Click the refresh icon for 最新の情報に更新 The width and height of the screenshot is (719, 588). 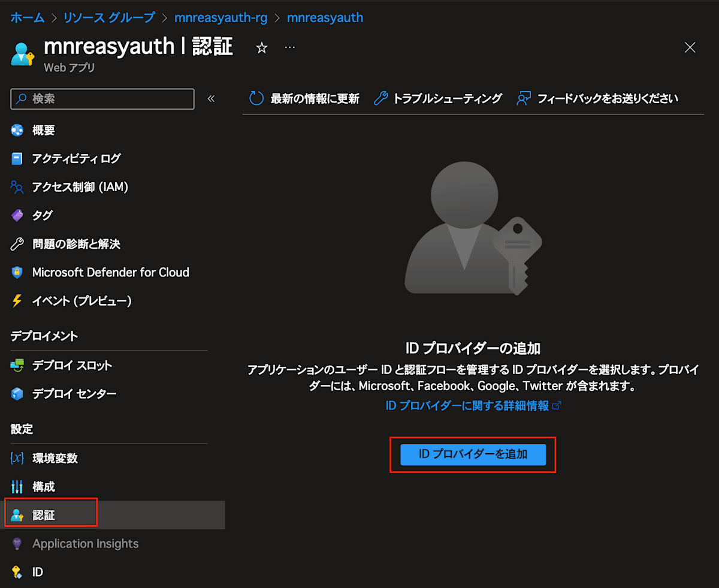(256, 99)
